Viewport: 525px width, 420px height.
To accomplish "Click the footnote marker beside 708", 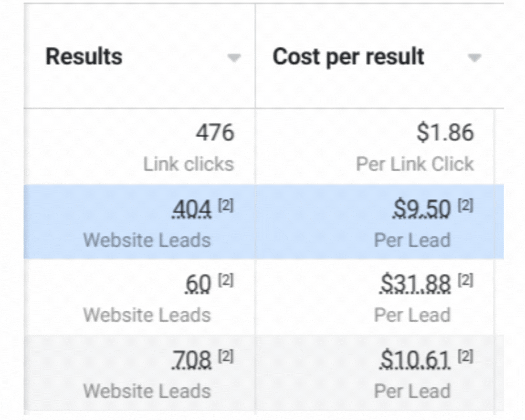I will (225, 356).
